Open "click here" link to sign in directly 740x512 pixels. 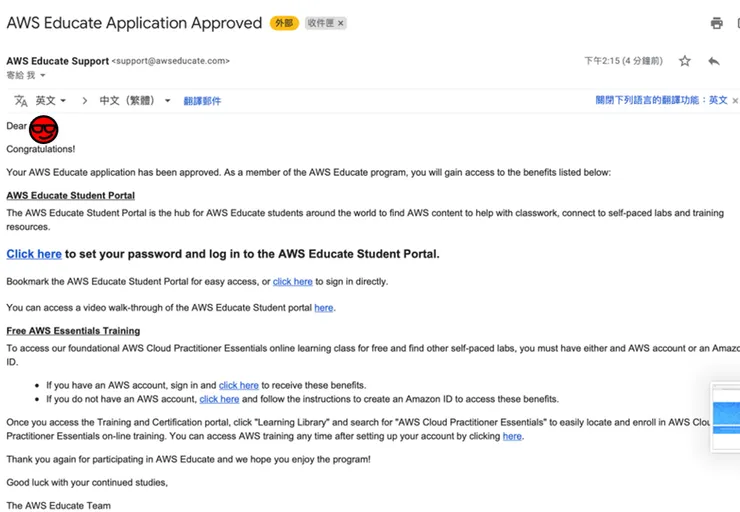[x=293, y=282]
